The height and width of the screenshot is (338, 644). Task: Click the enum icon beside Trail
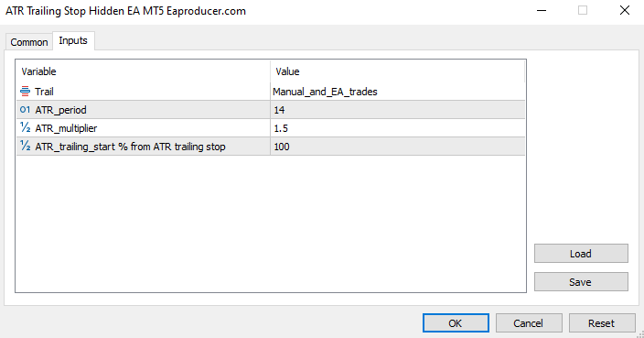25,92
